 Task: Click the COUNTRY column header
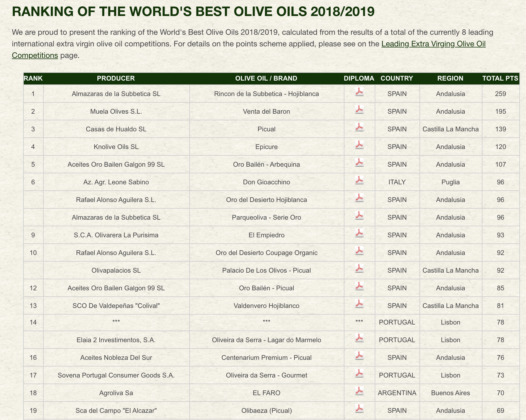397,78
